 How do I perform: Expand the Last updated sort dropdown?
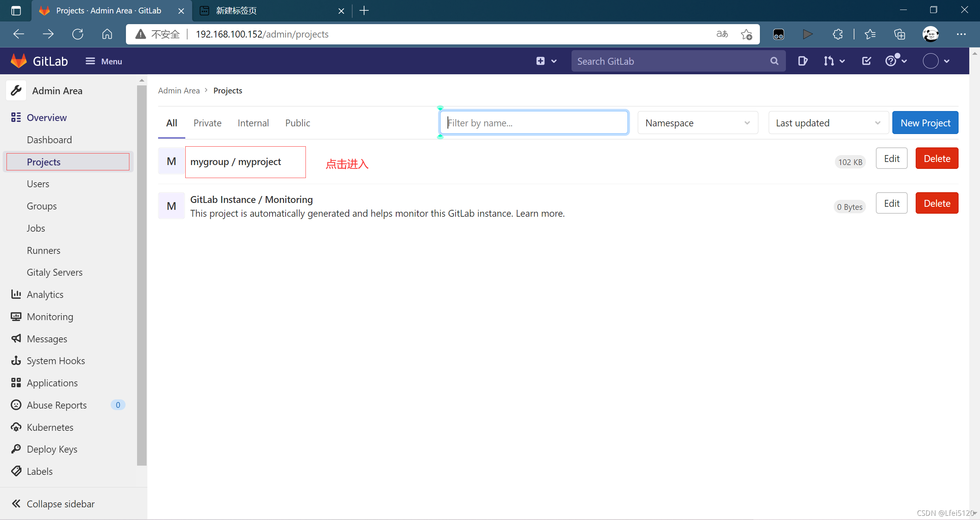[x=828, y=123]
